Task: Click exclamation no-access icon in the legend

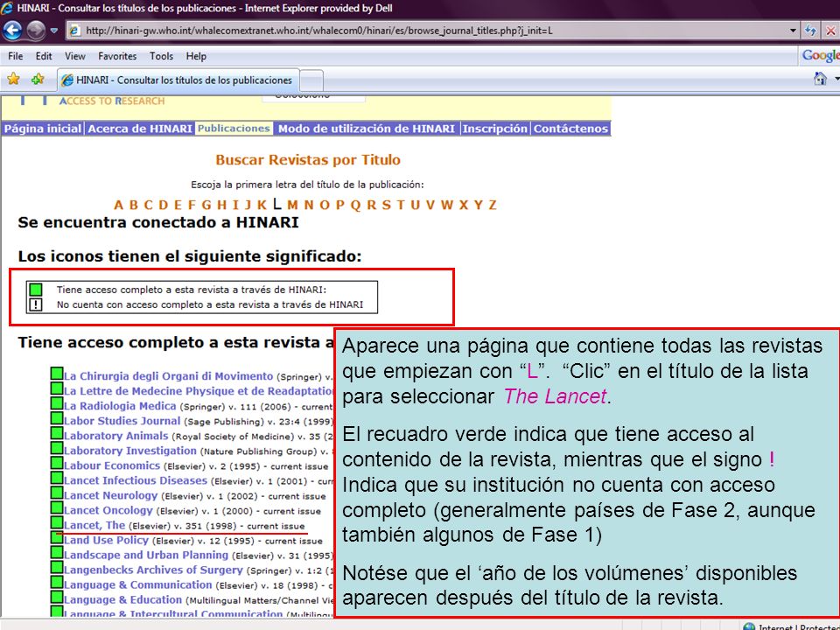Action: tap(35, 304)
